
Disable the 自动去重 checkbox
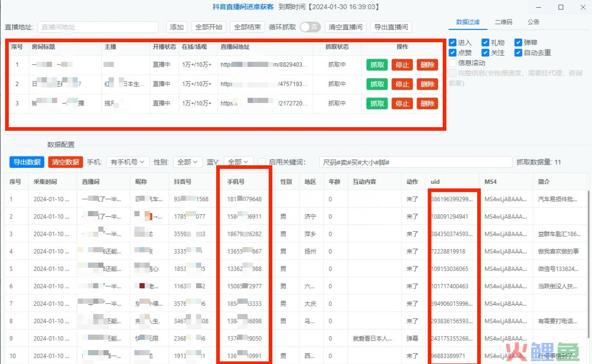(x=518, y=53)
